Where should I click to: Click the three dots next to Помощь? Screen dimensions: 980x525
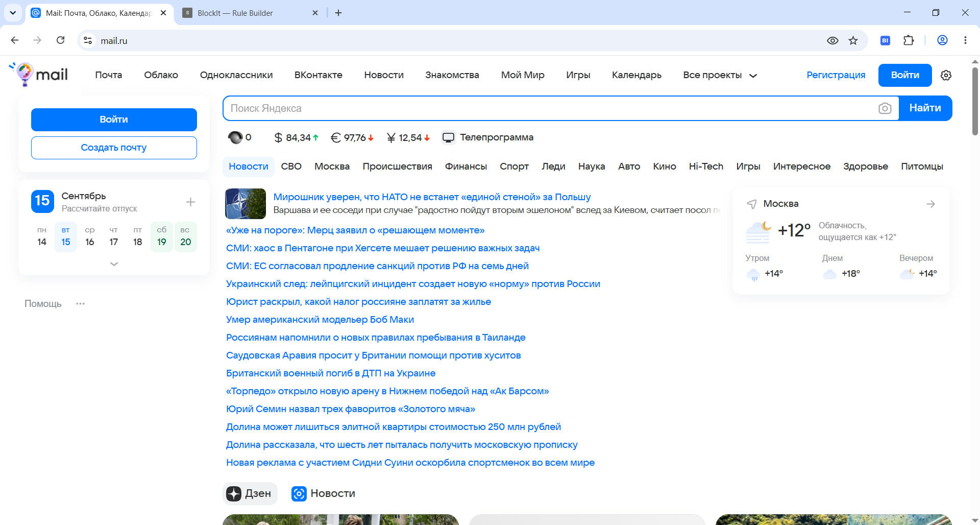tap(80, 304)
